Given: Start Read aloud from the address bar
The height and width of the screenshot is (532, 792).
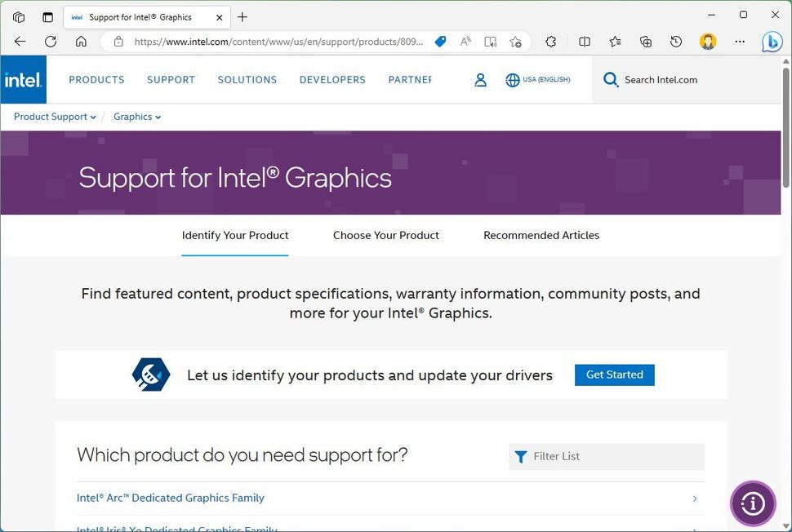Looking at the screenshot, I should click(465, 42).
